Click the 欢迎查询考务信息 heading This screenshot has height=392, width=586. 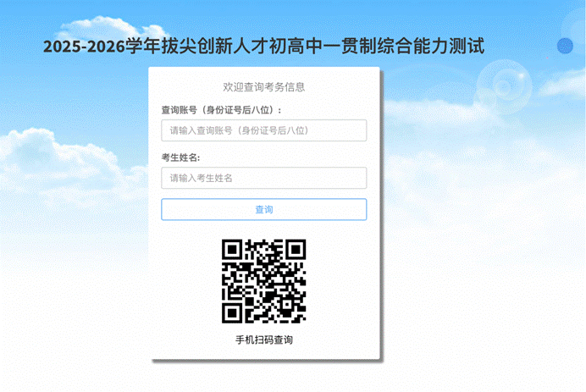[x=264, y=86]
